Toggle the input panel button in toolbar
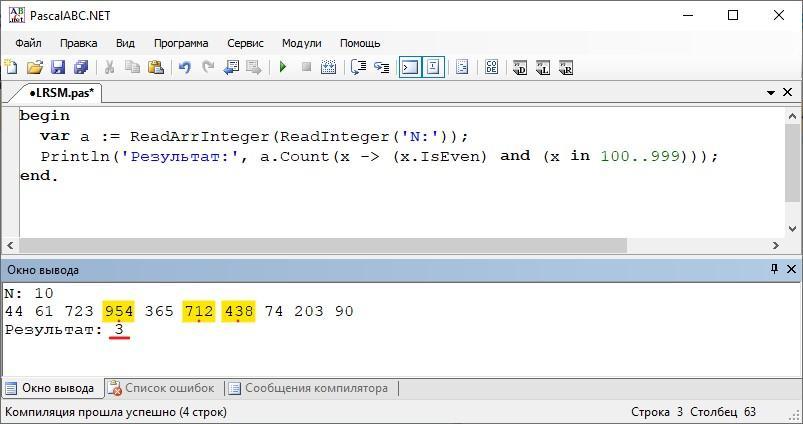Image resolution: width=803 pixels, height=424 pixels. point(433,67)
